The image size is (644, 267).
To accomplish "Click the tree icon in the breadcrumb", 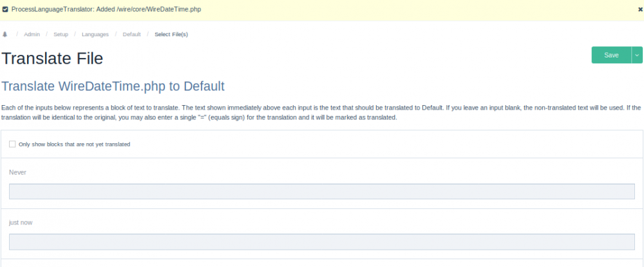I will tap(5, 34).
